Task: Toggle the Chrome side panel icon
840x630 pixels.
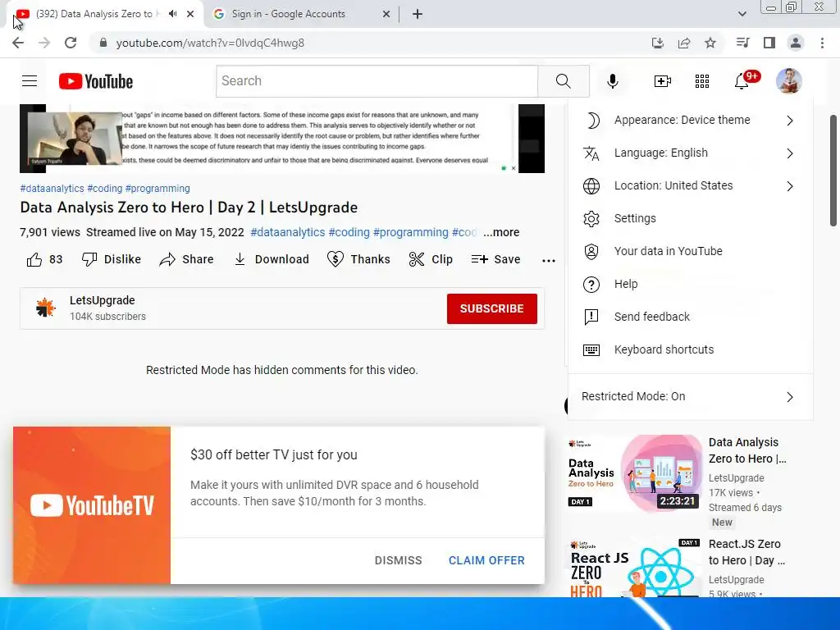Action: (769, 43)
